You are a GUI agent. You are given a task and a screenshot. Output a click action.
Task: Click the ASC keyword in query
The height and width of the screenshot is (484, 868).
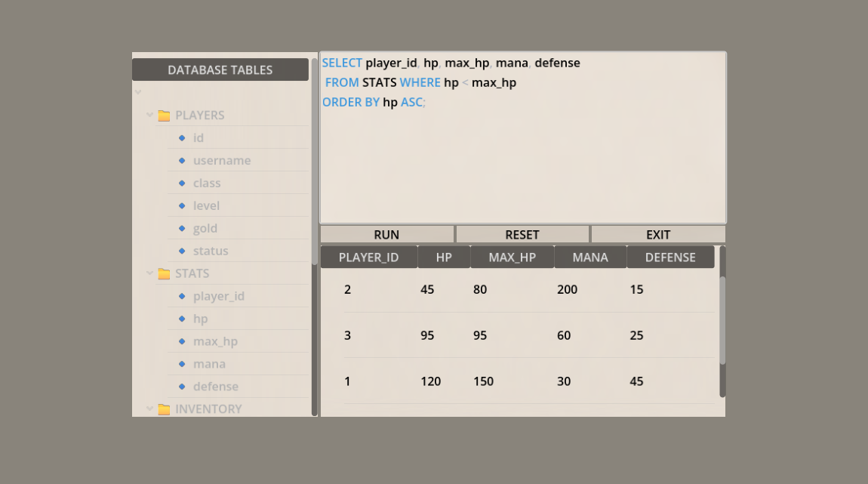click(411, 103)
